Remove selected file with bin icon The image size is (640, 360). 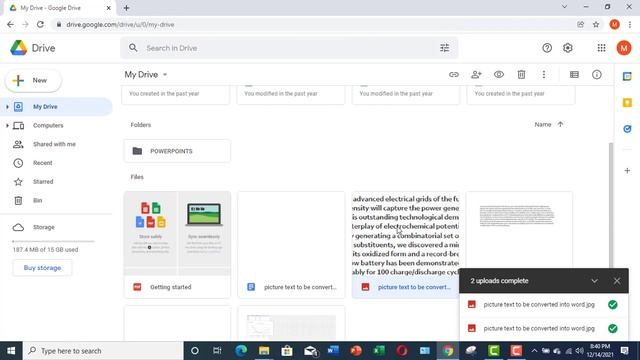[x=521, y=75]
